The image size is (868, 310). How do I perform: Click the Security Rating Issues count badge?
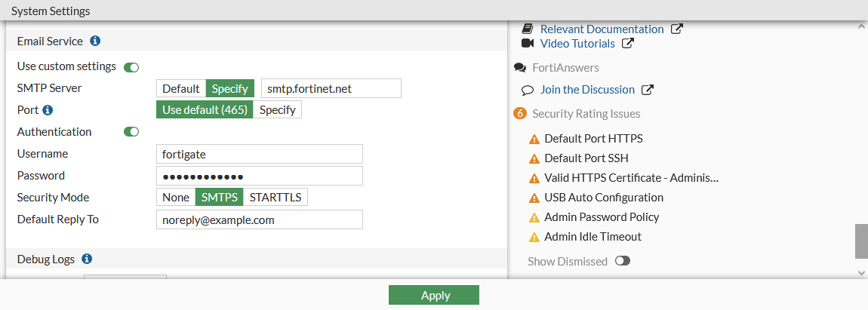tap(519, 114)
